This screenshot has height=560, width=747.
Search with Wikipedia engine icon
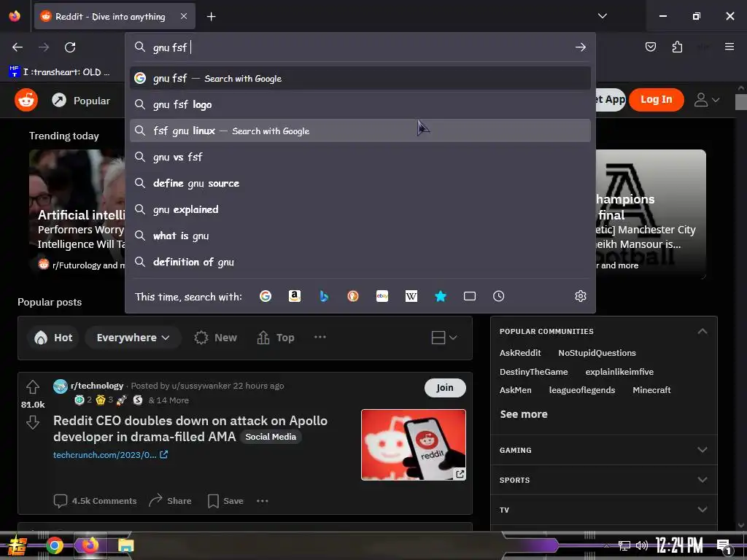click(x=411, y=296)
